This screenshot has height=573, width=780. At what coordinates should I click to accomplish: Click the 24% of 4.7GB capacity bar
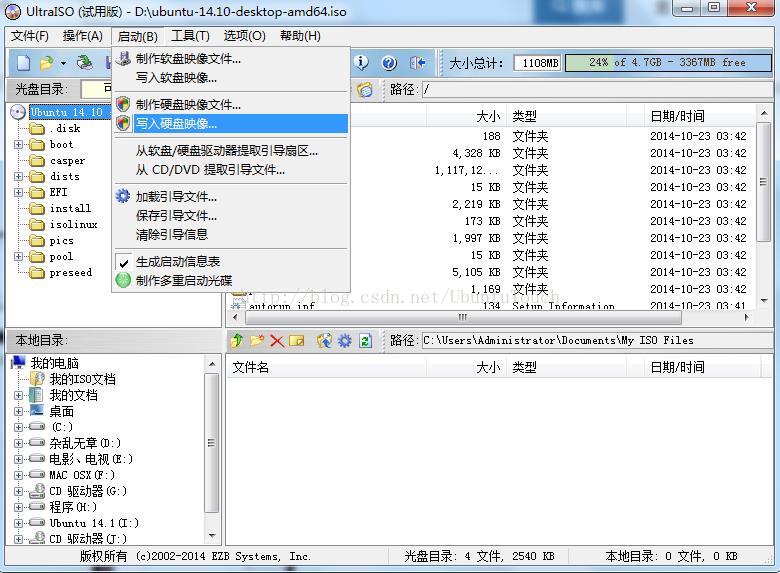668,63
